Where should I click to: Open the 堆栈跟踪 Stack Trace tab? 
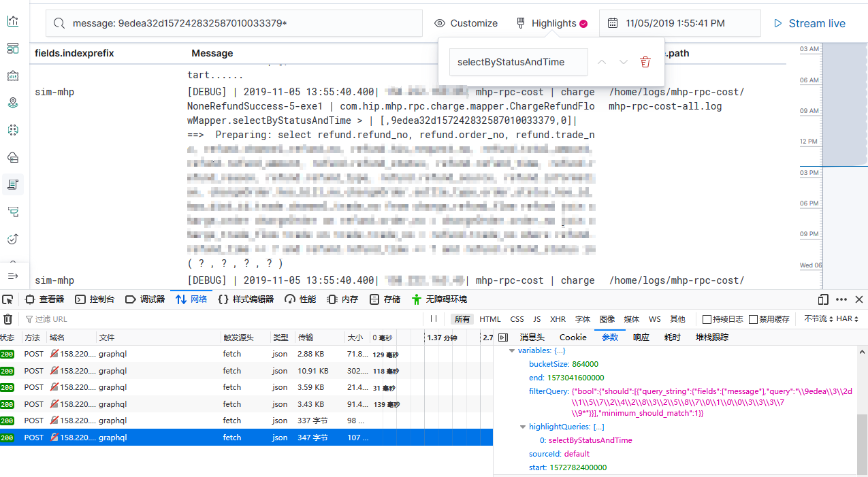point(712,338)
